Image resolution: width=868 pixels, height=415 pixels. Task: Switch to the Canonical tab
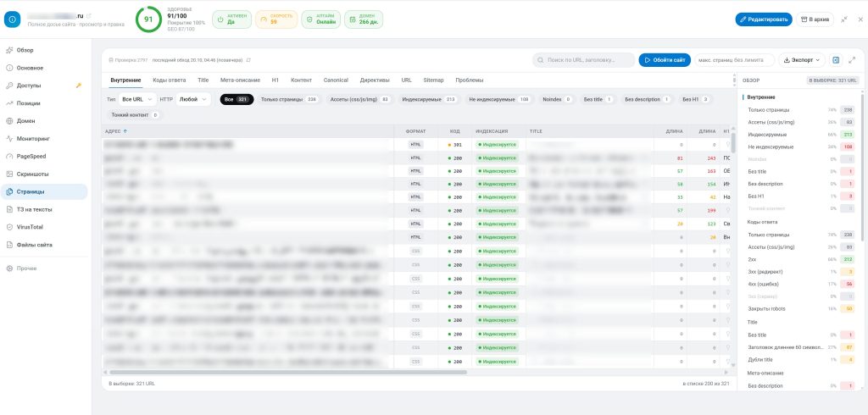coord(336,80)
